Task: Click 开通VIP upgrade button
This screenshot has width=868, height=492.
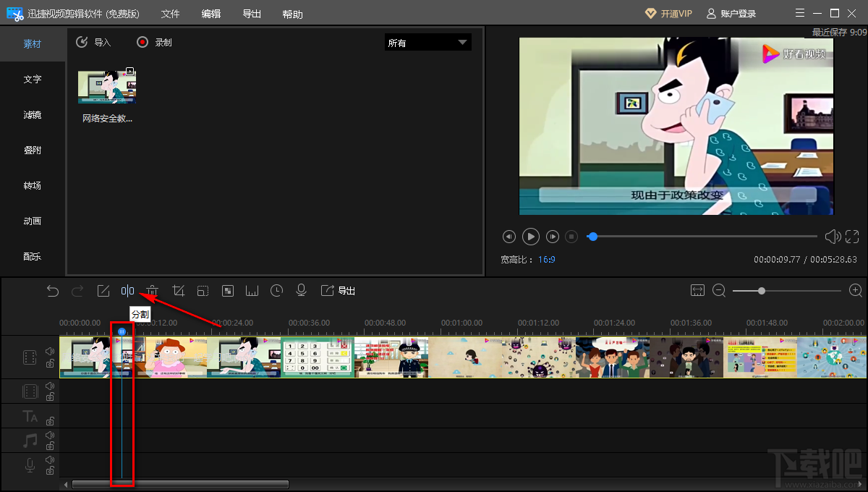Action: (668, 14)
